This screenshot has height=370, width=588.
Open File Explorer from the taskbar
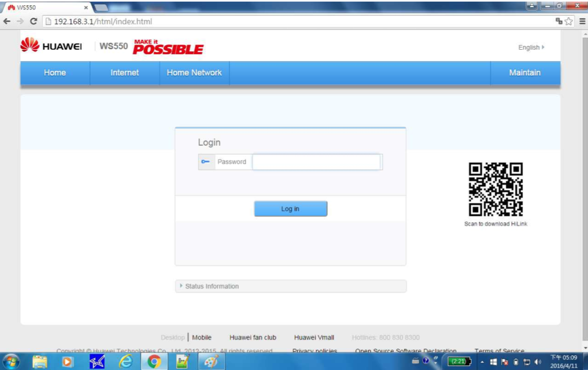(40, 362)
